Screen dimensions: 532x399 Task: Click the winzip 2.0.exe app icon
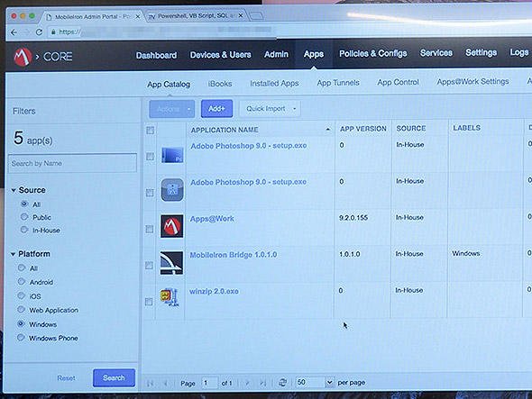(170, 297)
